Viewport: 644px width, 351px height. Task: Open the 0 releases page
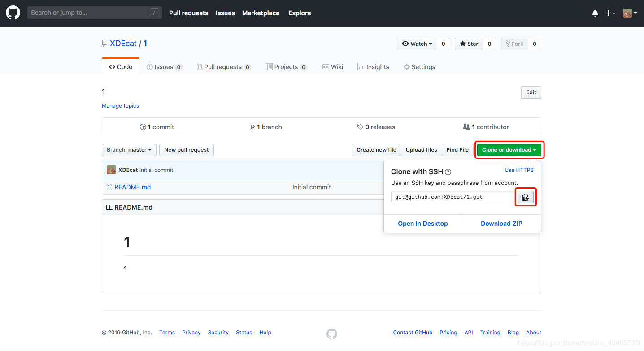(x=376, y=127)
